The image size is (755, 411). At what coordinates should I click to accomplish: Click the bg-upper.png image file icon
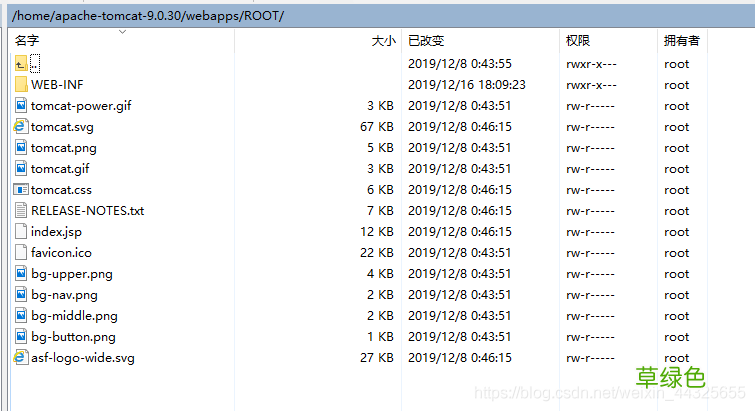pyautogui.click(x=21, y=274)
